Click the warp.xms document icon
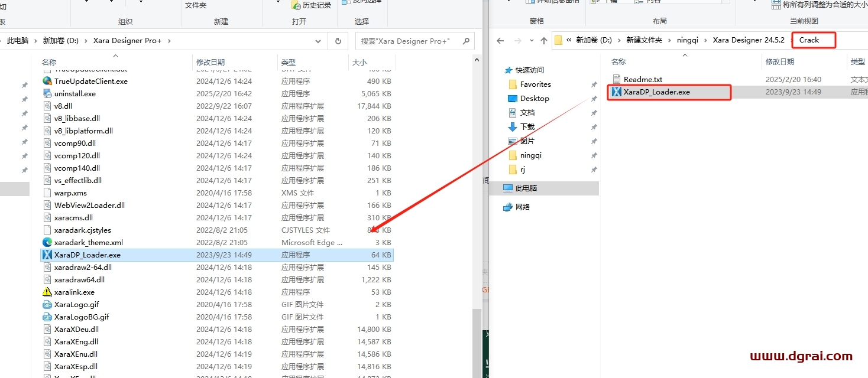Image resolution: width=868 pixels, height=378 pixels. click(x=47, y=193)
